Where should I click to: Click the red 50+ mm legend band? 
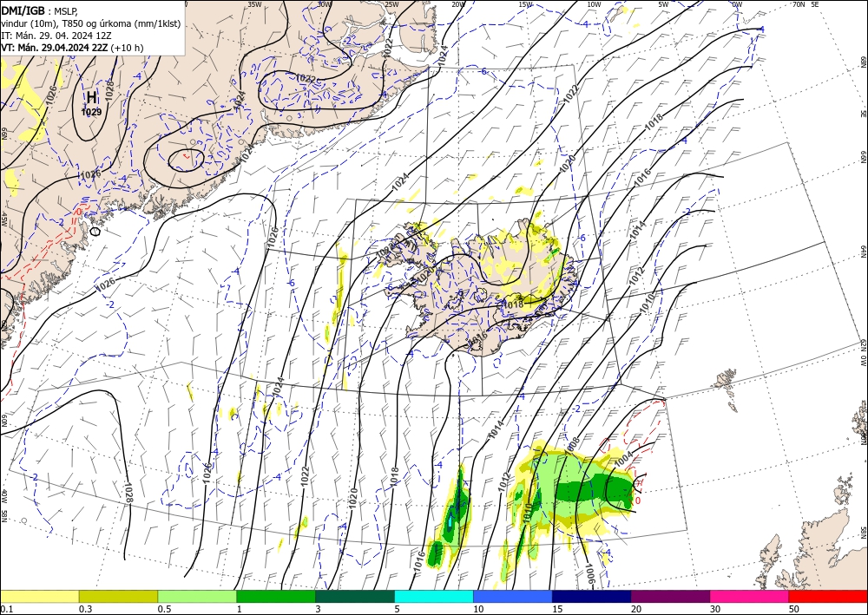828,596
